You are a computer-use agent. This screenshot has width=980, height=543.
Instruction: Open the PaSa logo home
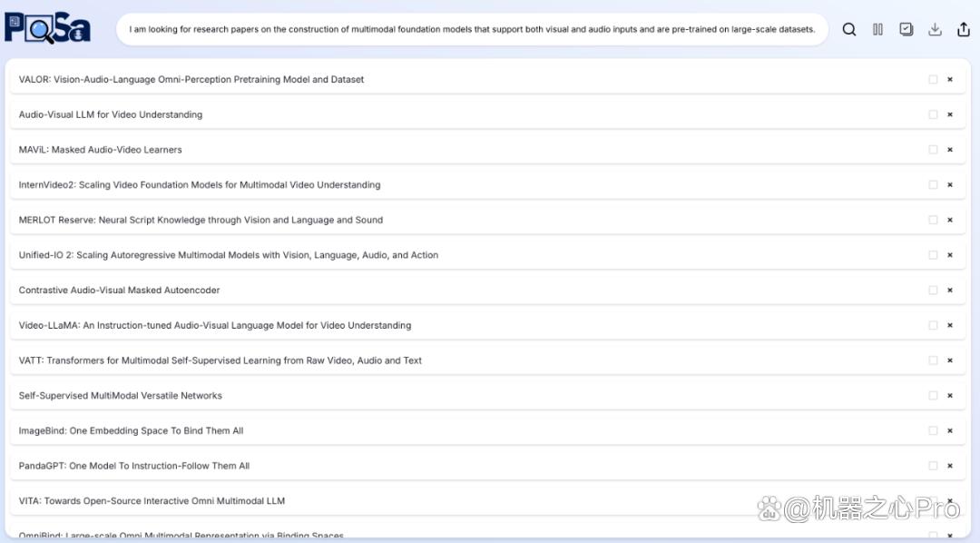pos(47,28)
